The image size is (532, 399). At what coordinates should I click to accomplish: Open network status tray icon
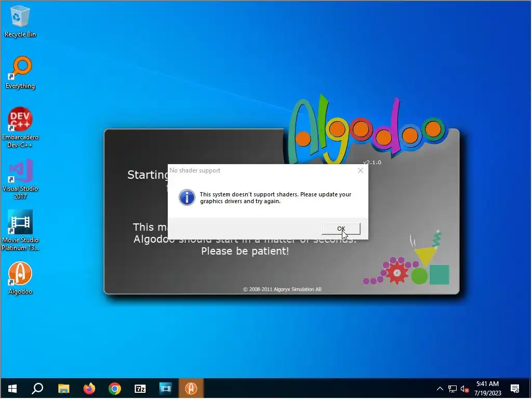point(453,389)
